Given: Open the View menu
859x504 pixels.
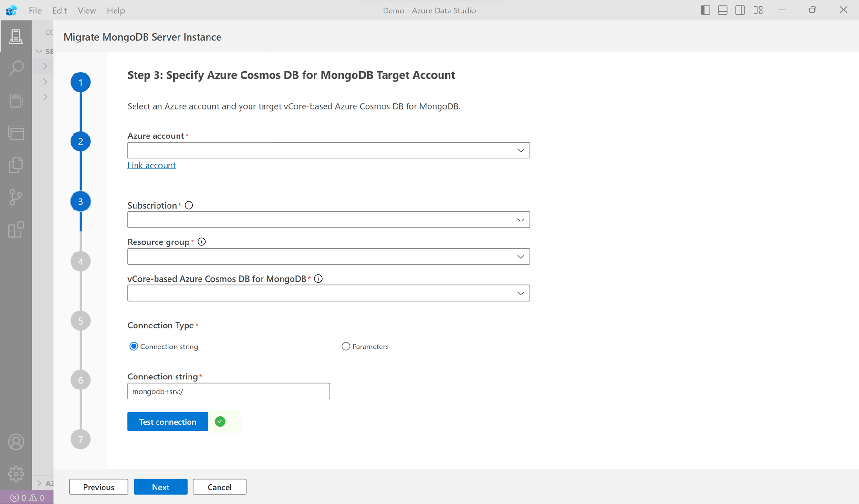Looking at the screenshot, I should pyautogui.click(x=87, y=10).
